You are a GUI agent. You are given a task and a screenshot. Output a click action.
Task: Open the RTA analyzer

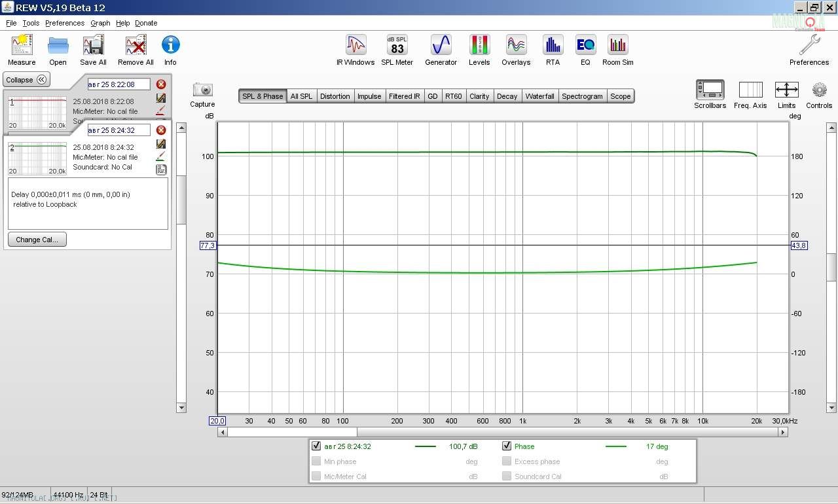(x=553, y=45)
